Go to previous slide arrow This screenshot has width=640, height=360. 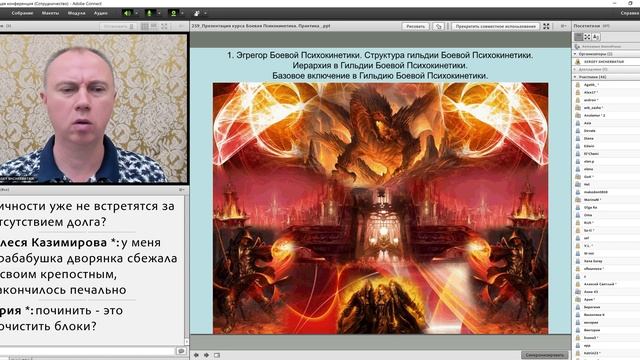[196, 355]
